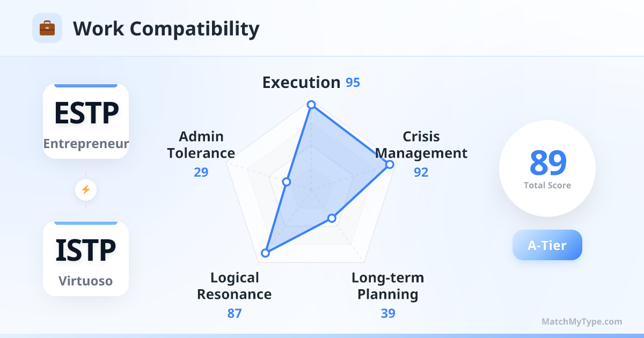The width and height of the screenshot is (644, 338).
Task: Select the ESTP Entrepreneur card
Action: pyautogui.click(x=86, y=121)
